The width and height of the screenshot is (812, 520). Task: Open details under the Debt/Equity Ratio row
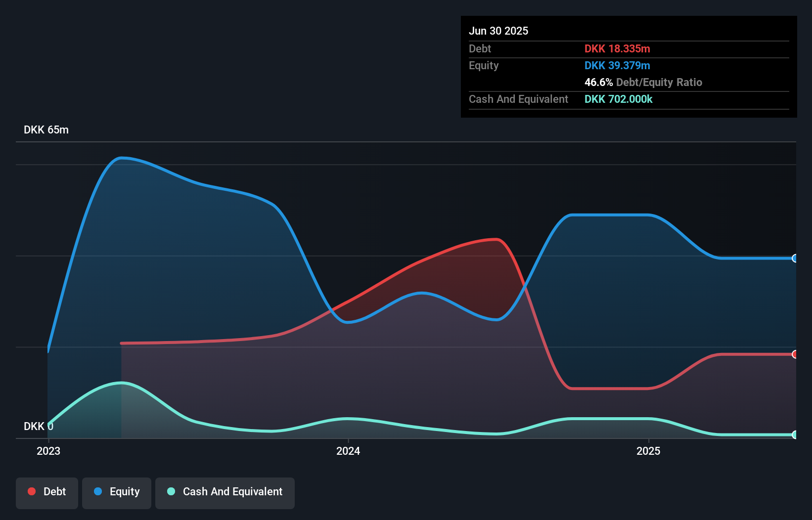(643, 82)
